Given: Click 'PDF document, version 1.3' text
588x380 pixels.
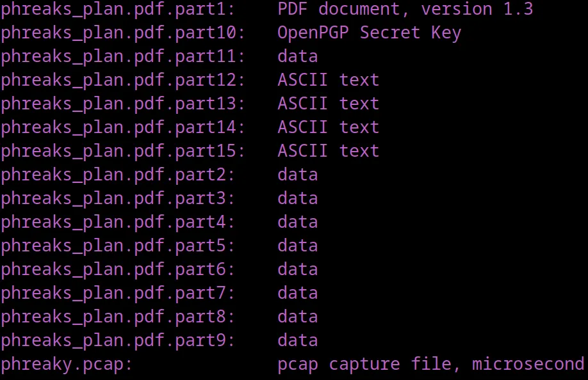Looking at the screenshot, I should (405, 9).
